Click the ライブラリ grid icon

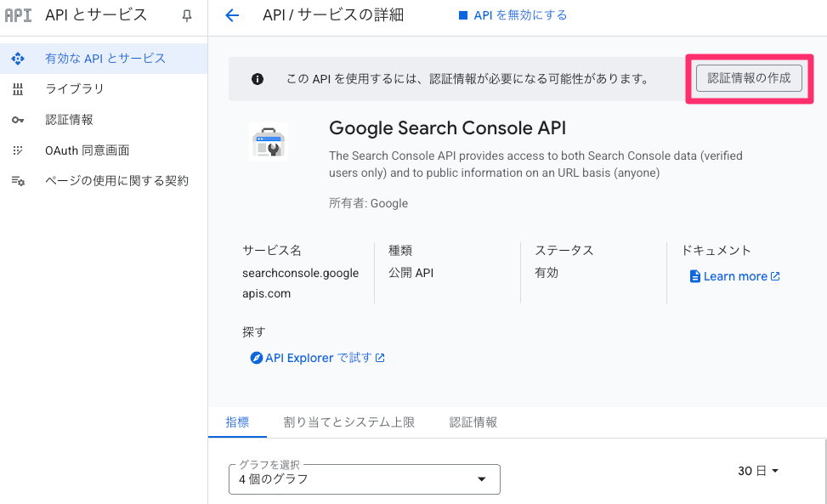(18, 89)
